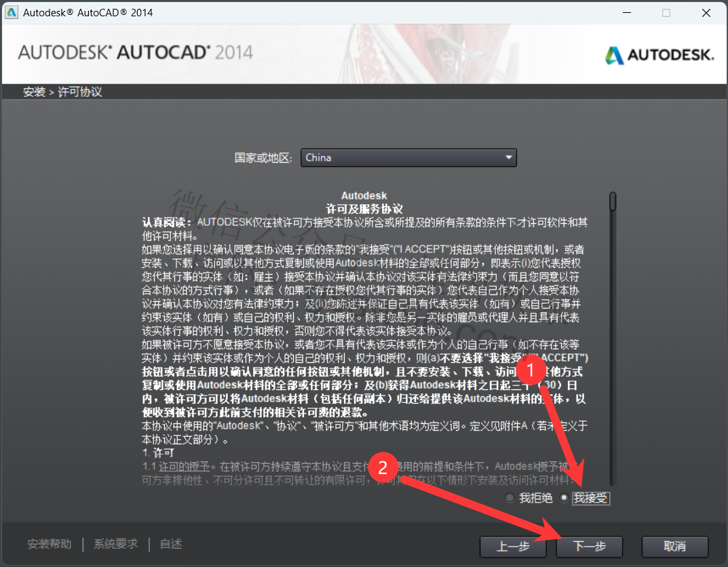
Task: Open the 系统要求 link
Action: tap(115, 544)
